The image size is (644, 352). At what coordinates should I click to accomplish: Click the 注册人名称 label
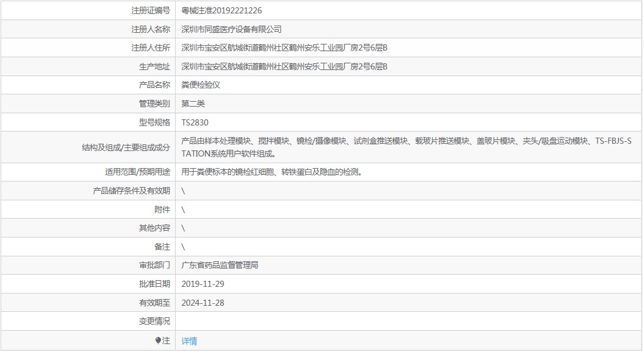[150, 30]
